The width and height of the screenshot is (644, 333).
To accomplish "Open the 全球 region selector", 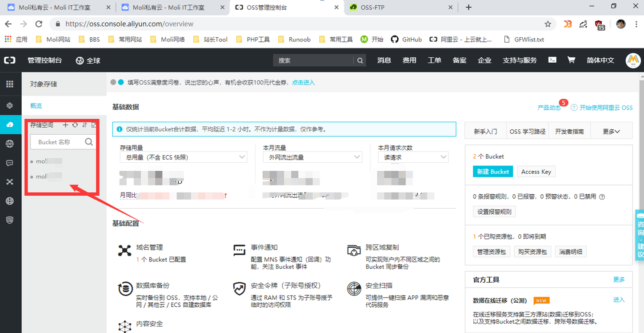I will click(x=88, y=60).
